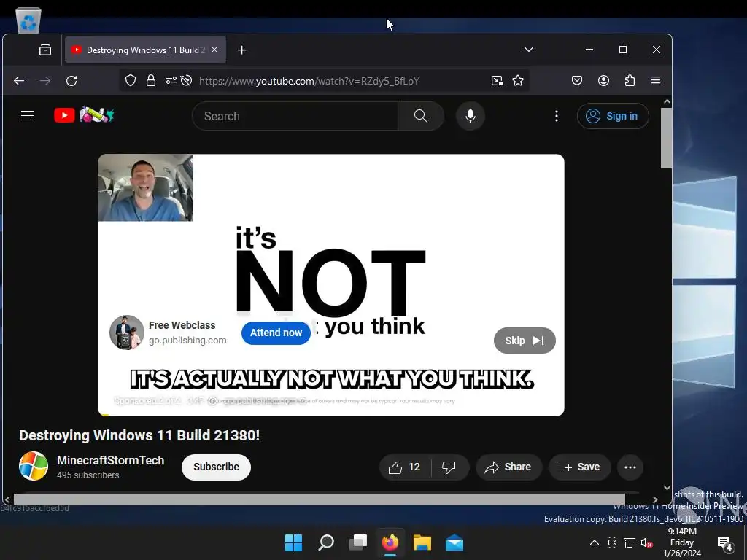Open Firefox View tab list icon
The image size is (747, 560).
(x=45, y=50)
